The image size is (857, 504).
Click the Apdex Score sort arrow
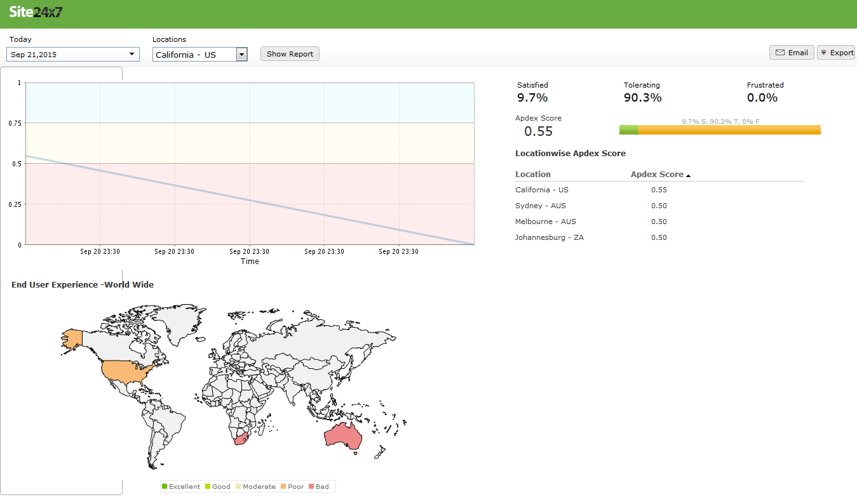point(689,175)
